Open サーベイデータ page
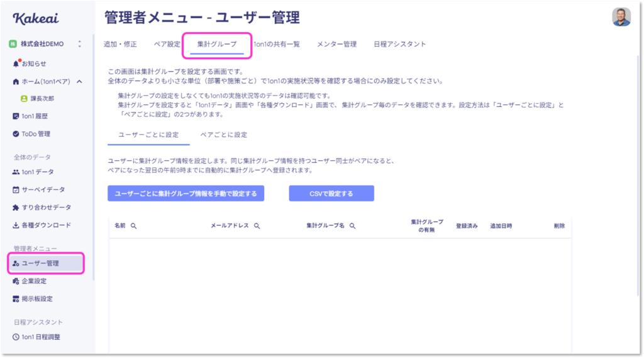644x358 pixels. (x=43, y=190)
